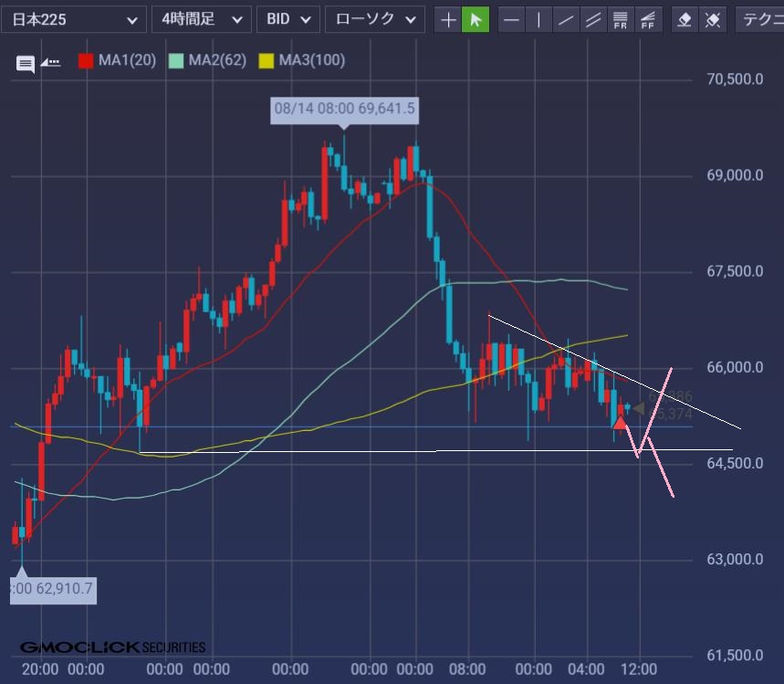Click the 08:00 time axis label
Screen dimensions: 784x684
tap(467, 669)
